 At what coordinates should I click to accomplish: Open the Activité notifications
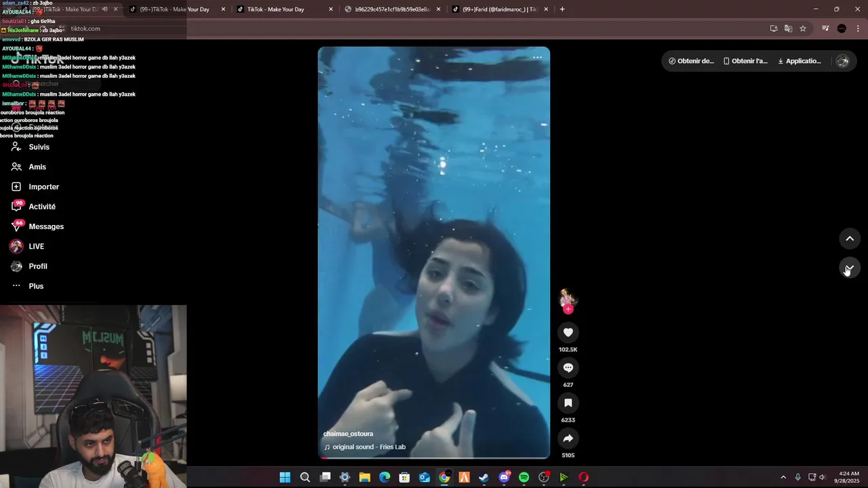point(42,207)
